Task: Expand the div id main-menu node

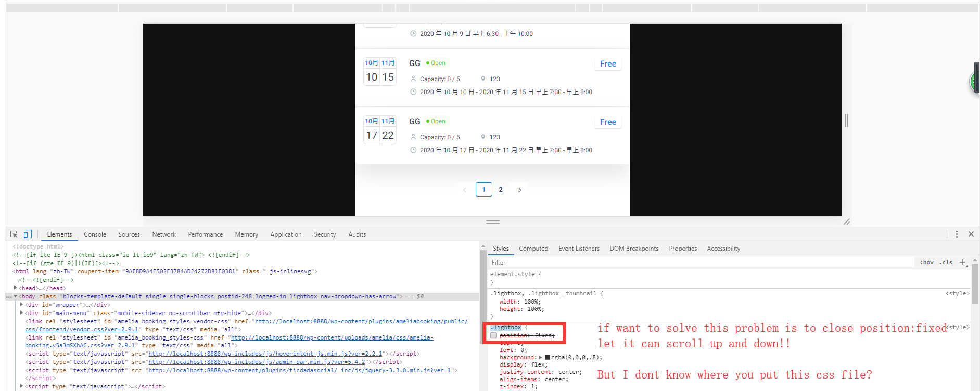Action: point(21,313)
